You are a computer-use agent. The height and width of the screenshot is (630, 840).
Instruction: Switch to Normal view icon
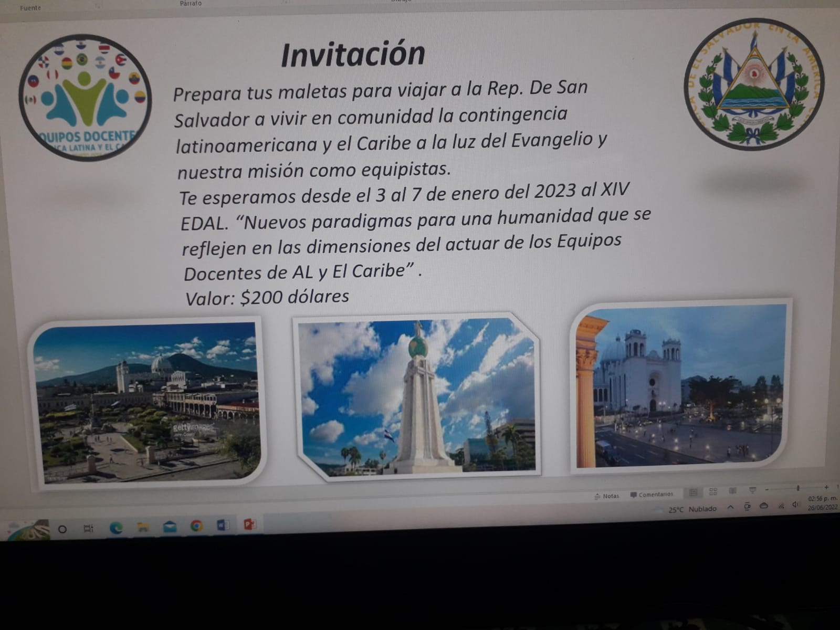pos(693,492)
